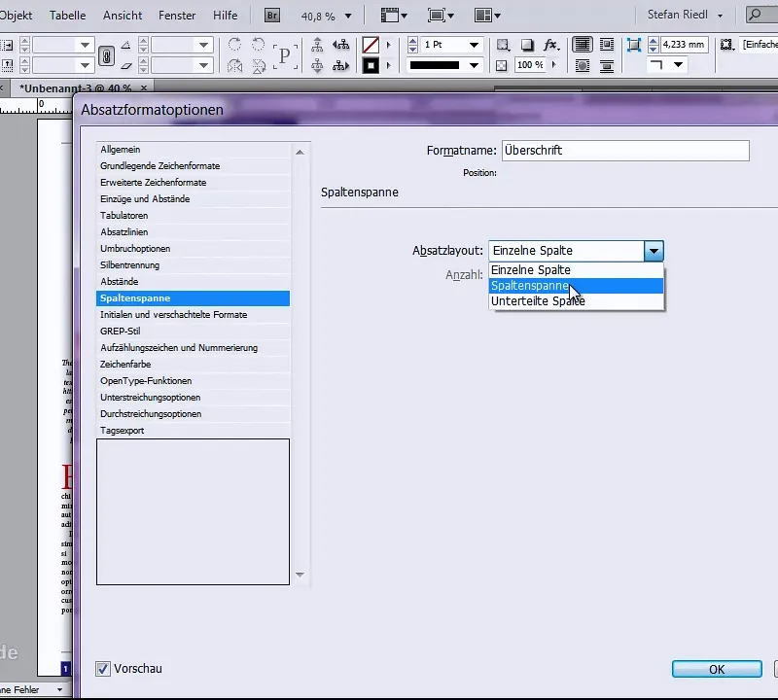The width and height of the screenshot is (778, 700).
Task: Click the select container icon
Action: point(317,45)
